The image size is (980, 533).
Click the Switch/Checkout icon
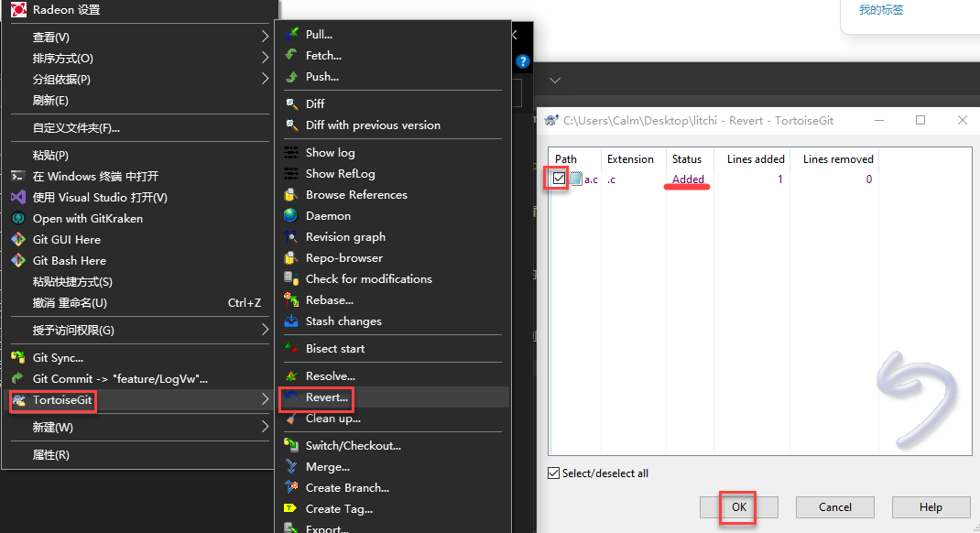291,445
